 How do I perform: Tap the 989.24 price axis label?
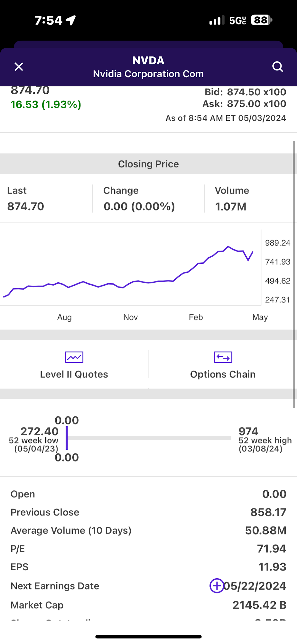[x=278, y=243]
